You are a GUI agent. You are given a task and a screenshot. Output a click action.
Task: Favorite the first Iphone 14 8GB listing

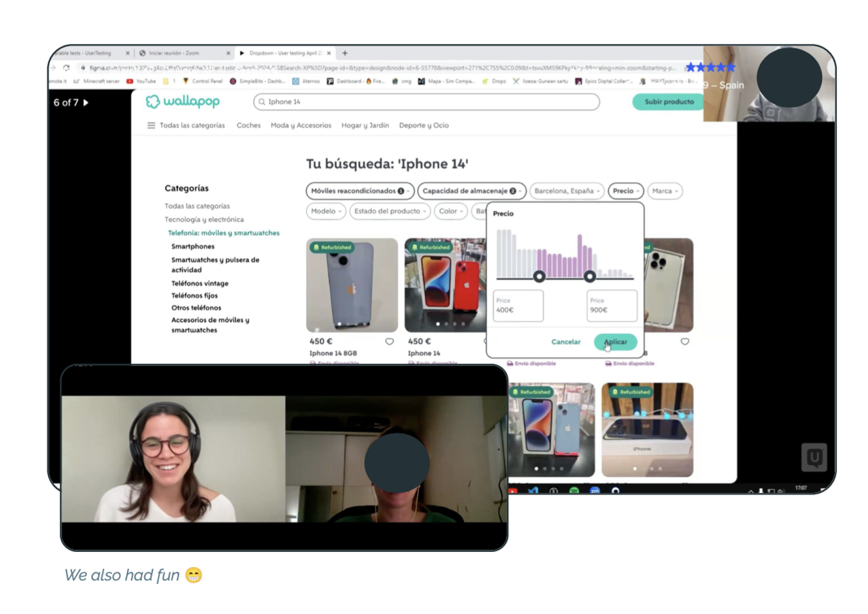pos(389,342)
